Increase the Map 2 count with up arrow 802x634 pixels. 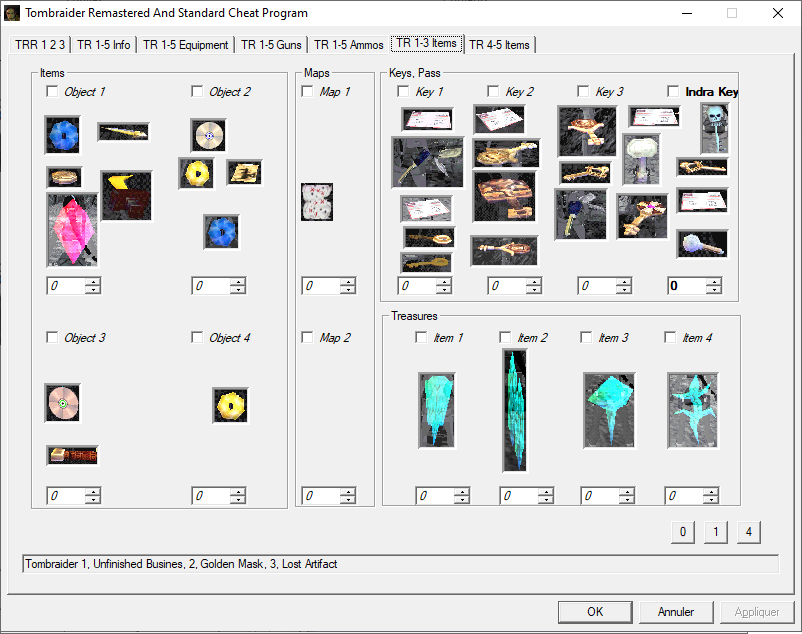click(x=348, y=492)
